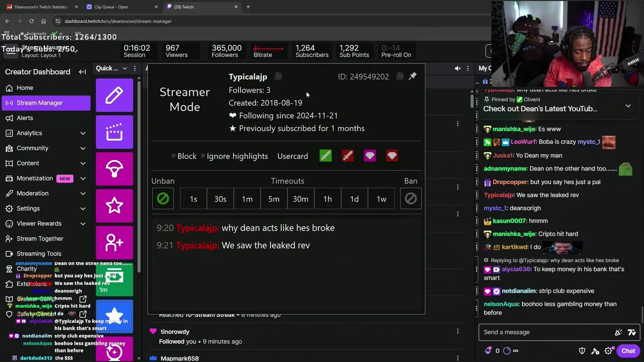Click the Send a message field
The image size is (644, 362).
(x=546, y=332)
